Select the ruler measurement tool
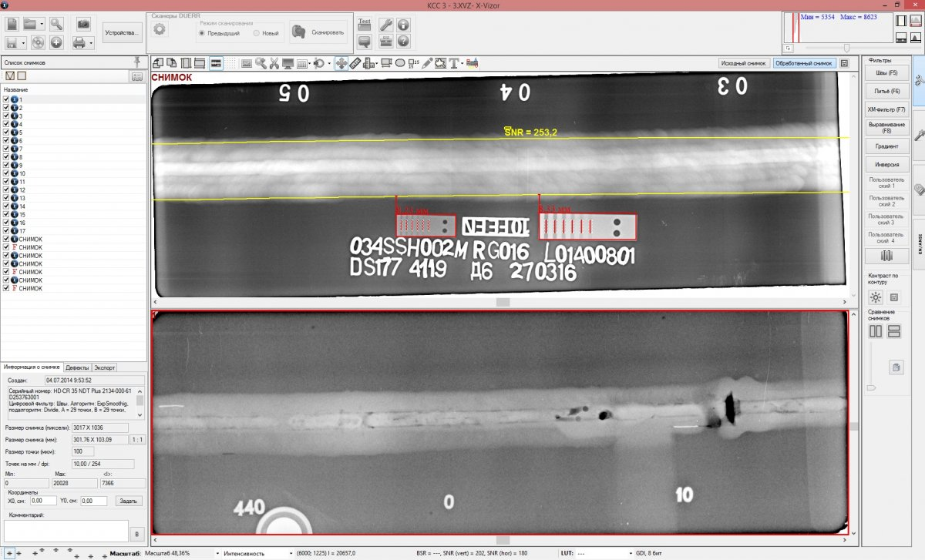The width and height of the screenshot is (925, 560). coord(355,63)
